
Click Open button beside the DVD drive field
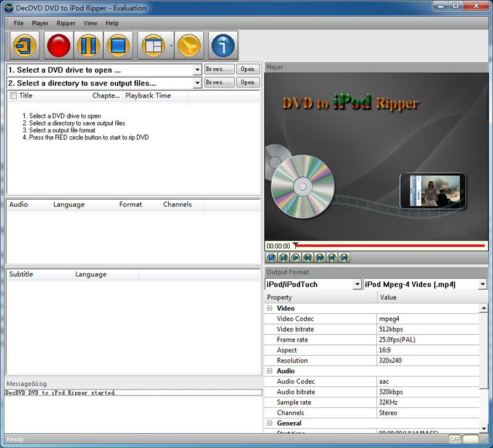tap(248, 69)
